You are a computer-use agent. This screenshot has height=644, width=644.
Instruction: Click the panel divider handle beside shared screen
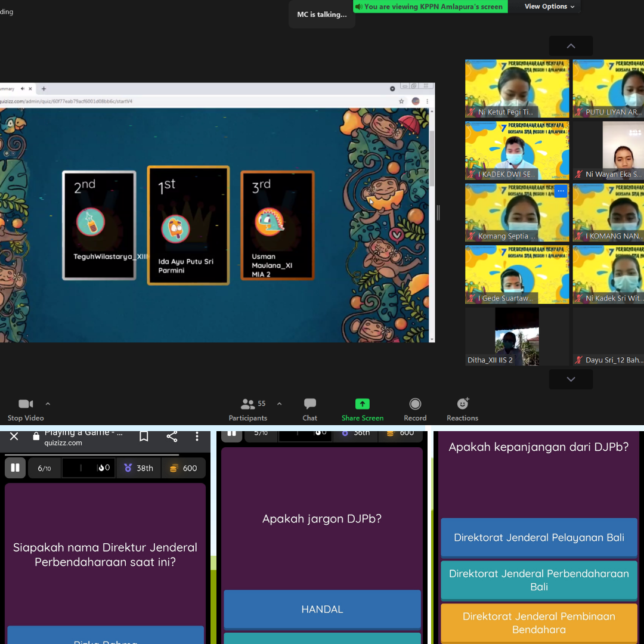pos(438,213)
